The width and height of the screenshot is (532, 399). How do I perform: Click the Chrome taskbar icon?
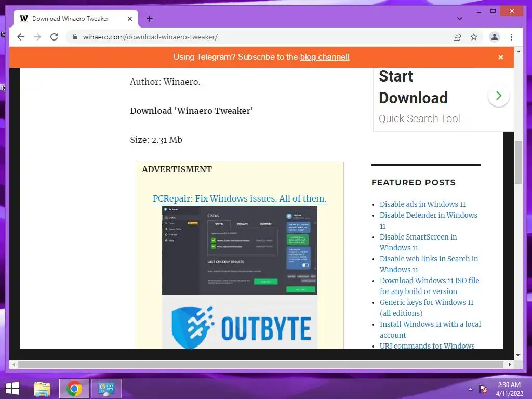click(74, 389)
